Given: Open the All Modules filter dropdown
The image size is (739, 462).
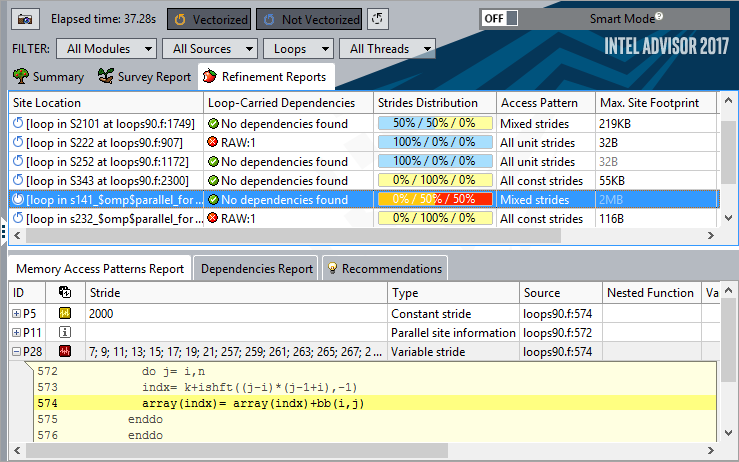Looking at the screenshot, I should coord(106,49).
